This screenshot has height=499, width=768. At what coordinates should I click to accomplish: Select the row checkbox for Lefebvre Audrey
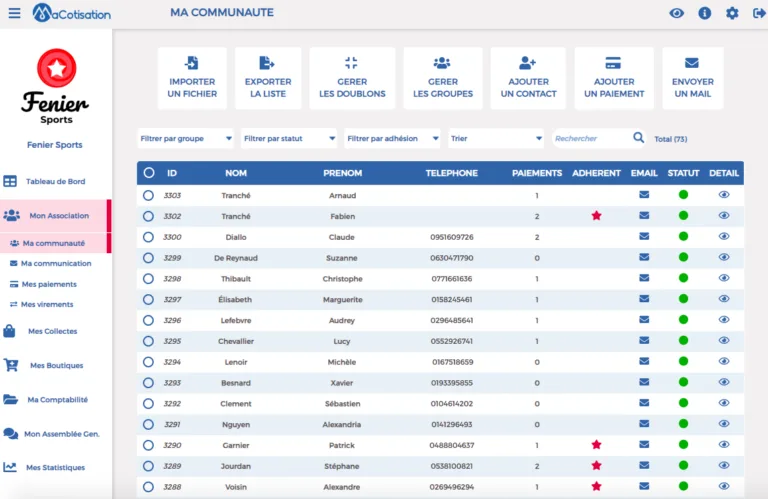148,320
